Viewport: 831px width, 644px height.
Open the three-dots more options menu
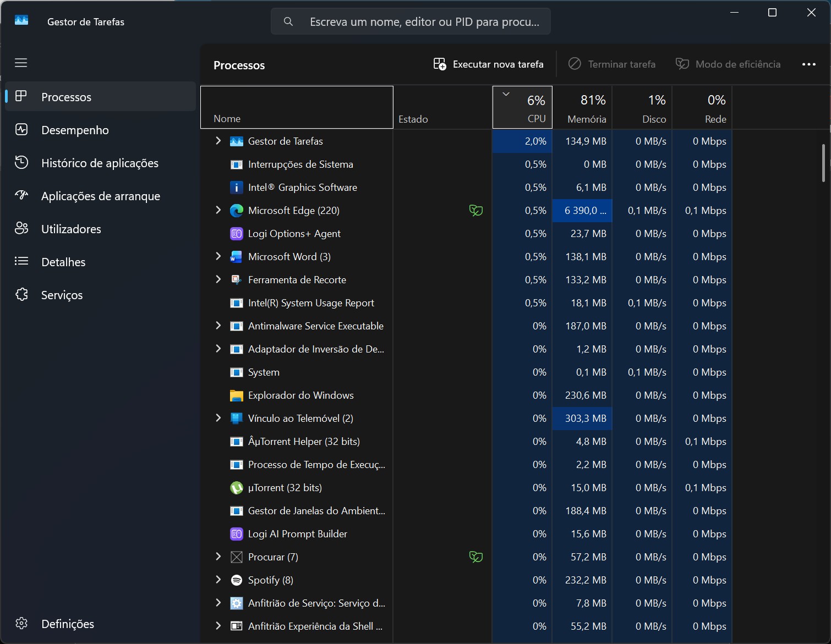point(808,64)
